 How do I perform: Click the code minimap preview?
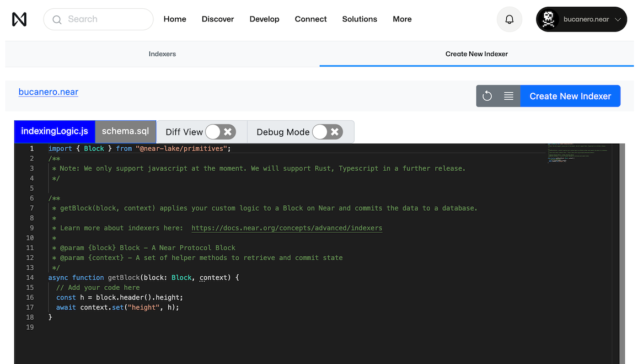click(x=577, y=153)
